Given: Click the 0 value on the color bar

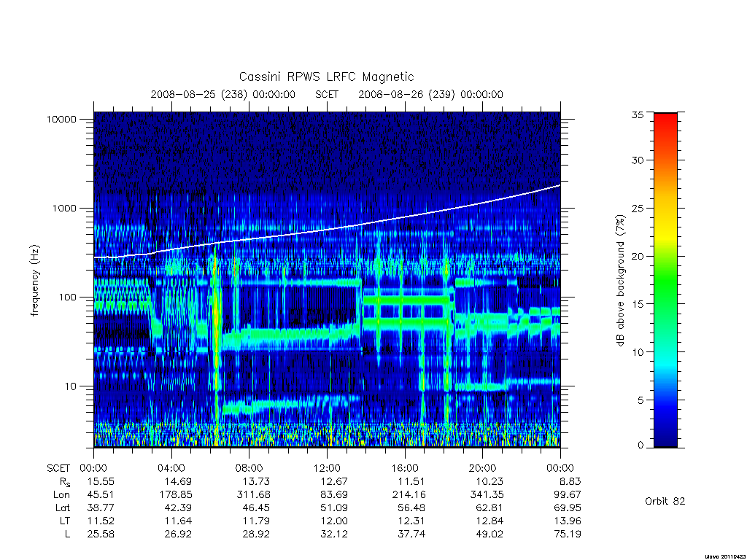Looking at the screenshot, I should (x=640, y=446).
